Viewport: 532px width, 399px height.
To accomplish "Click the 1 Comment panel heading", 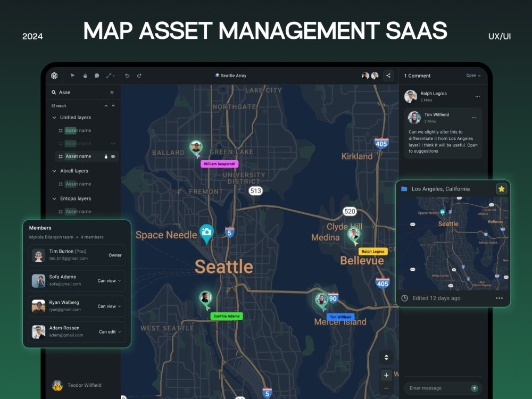I will (417, 76).
